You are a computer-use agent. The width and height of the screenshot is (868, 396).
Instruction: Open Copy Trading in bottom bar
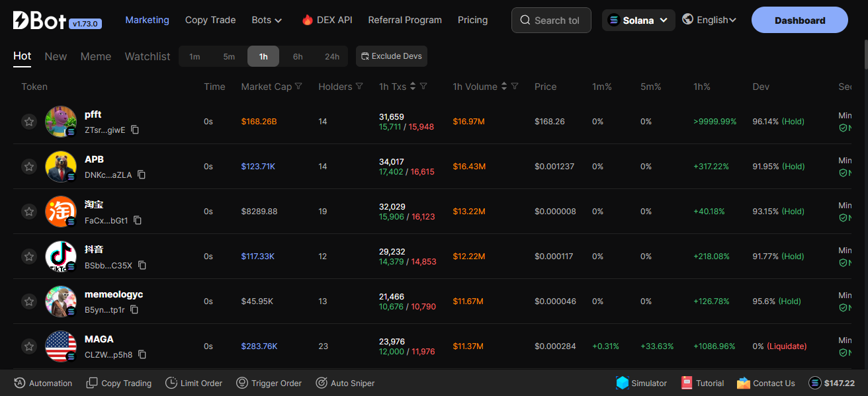pos(118,383)
